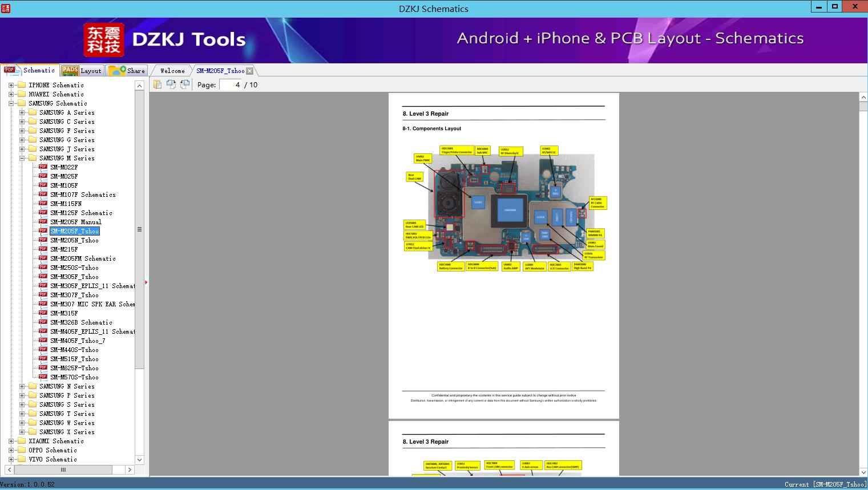Expand the SAMSUNG G Series folder
The width and height of the screenshot is (868, 490).
(x=22, y=140)
